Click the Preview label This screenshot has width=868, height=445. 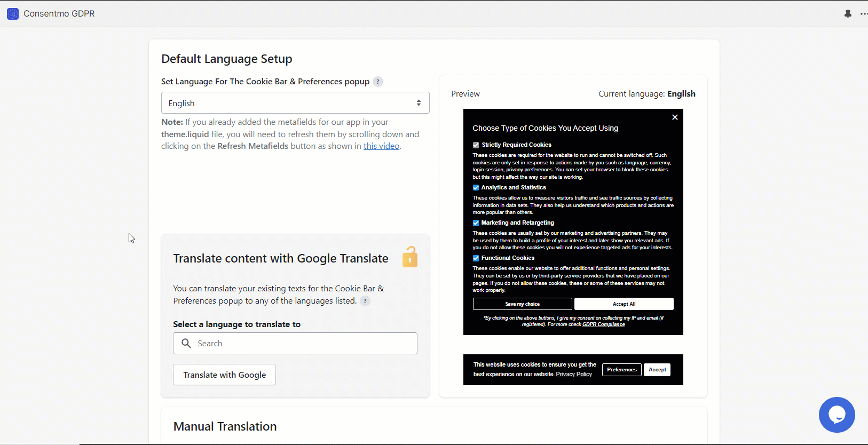pyautogui.click(x=465, y=94)
